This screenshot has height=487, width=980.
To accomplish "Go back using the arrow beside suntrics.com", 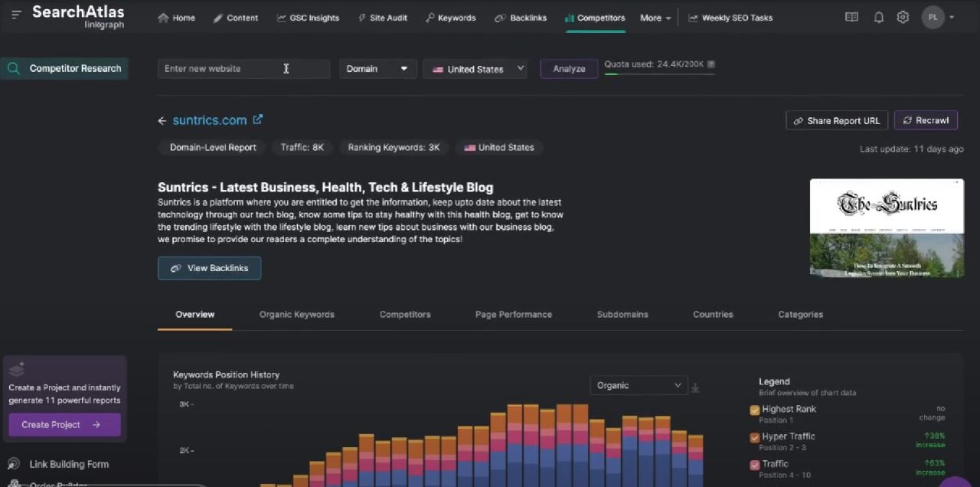I will coord(162,120).
